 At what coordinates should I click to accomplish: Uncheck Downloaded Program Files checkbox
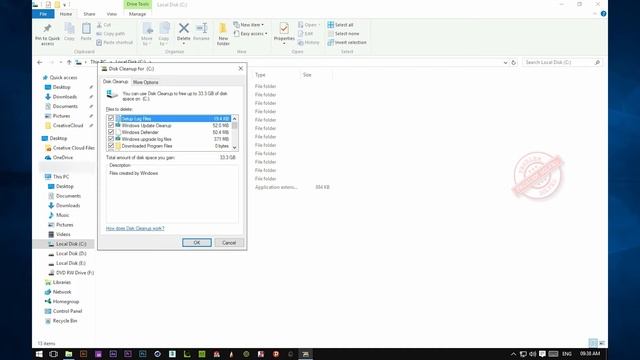click(111, 146)
